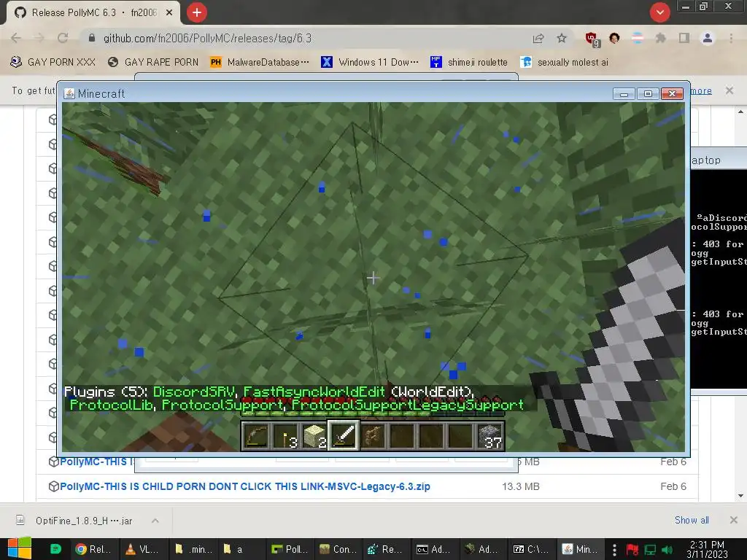
Task: Click the share icon in the address bar
Action: pos(538,39)
